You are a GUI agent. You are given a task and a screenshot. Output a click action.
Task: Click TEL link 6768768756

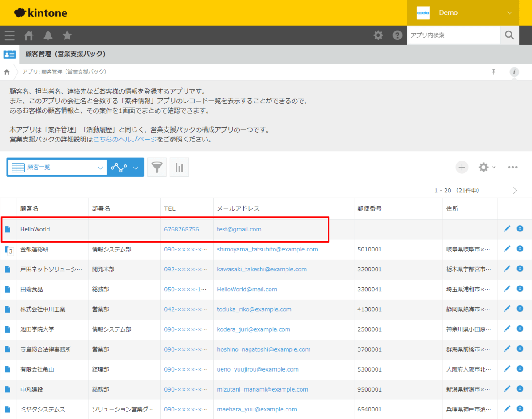[x=181, y=229]
